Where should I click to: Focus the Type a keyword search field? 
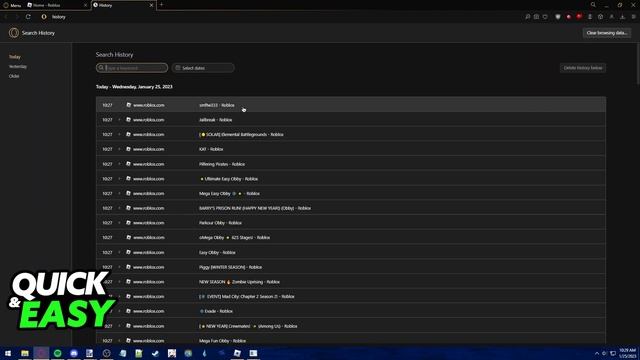[132, 68]
